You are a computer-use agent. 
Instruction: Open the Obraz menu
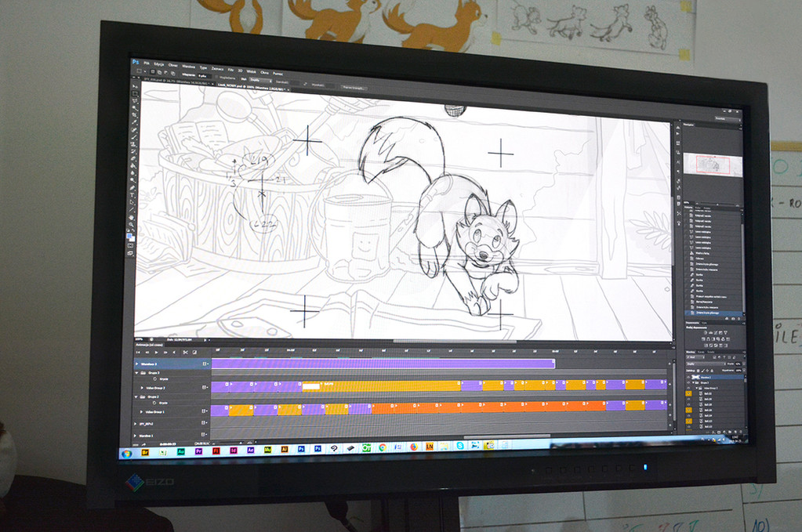click(x=173, y=65)
